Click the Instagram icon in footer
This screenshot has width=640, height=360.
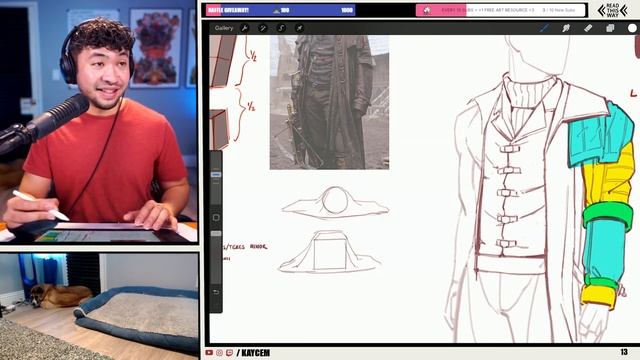coord(219,352)
